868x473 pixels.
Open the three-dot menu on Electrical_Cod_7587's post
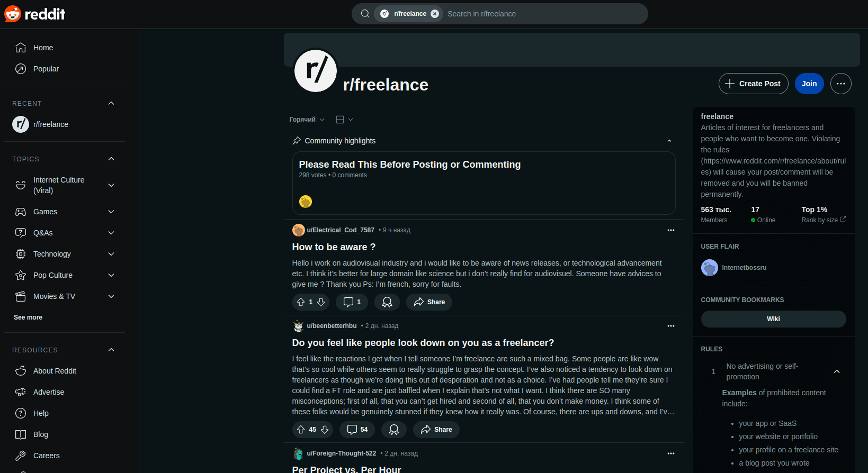pyautogui.click(x=671, y=230)
